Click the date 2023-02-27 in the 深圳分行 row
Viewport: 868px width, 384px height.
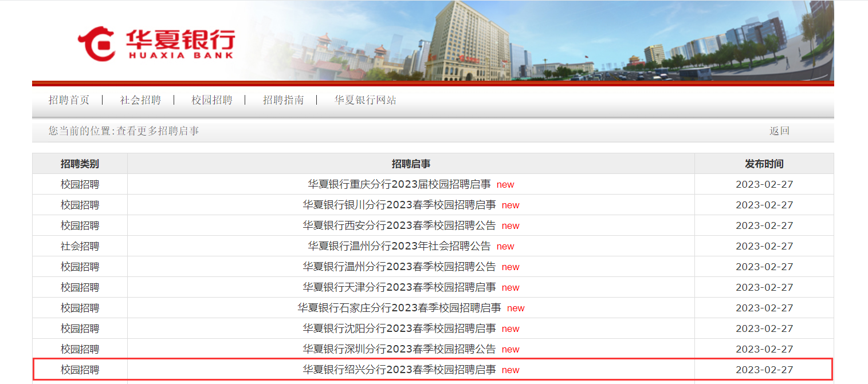[x=764, y=349]
